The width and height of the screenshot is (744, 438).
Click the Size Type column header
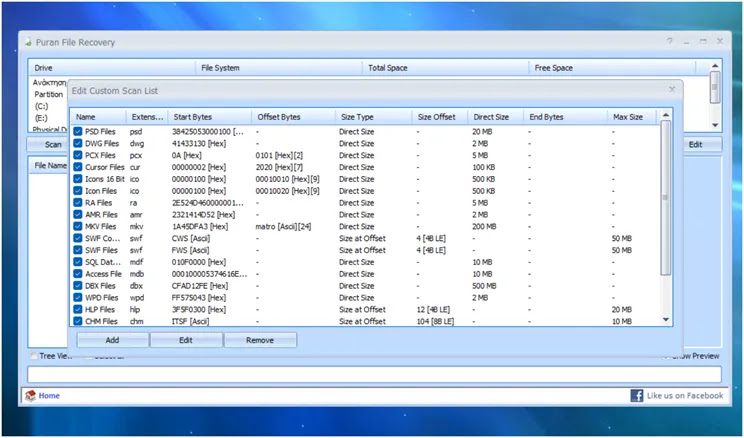coord(373,117)
